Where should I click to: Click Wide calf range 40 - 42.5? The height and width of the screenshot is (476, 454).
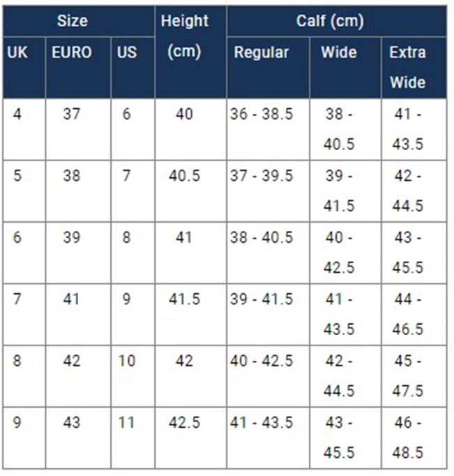coord(340,252)
